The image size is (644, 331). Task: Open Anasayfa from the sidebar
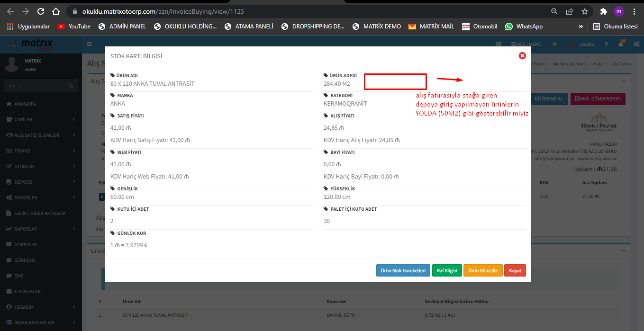25,104
